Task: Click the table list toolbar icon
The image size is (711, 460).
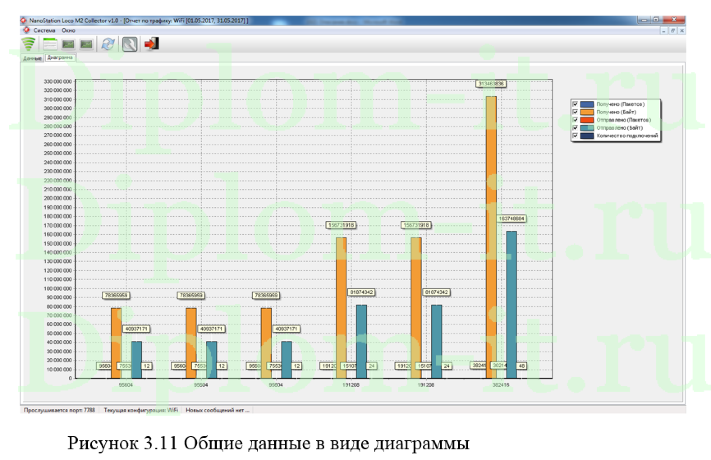Action: pos(48,45)
